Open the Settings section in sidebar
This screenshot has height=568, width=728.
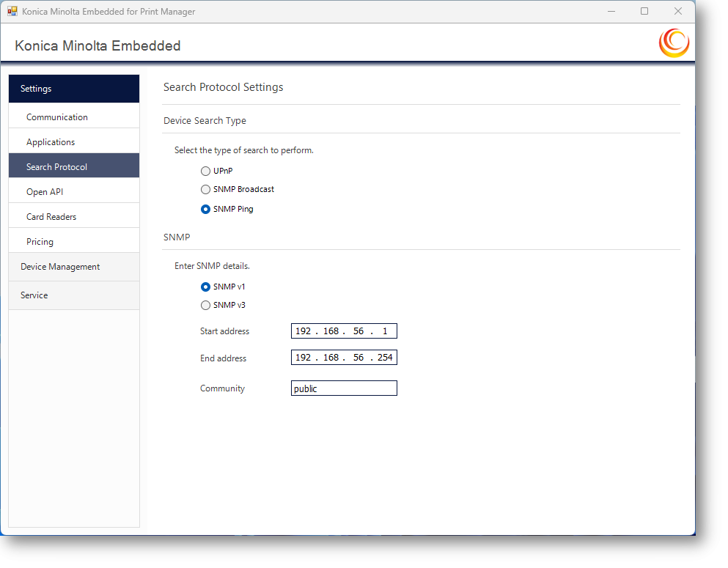pos(74,89)
